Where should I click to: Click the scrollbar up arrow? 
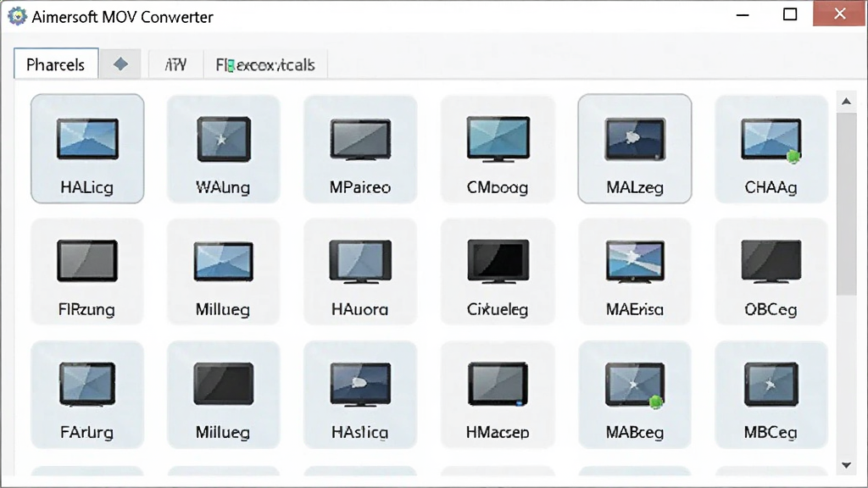point(847,102)
